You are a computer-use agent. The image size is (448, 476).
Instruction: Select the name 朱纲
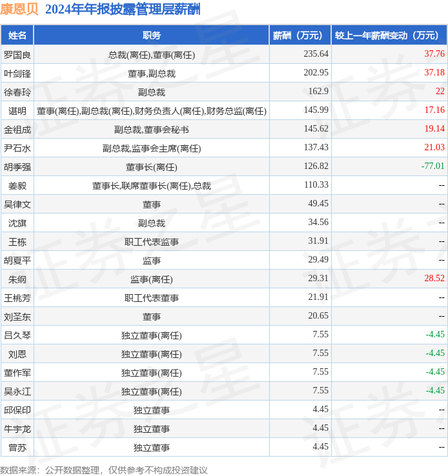coord(17,279)
